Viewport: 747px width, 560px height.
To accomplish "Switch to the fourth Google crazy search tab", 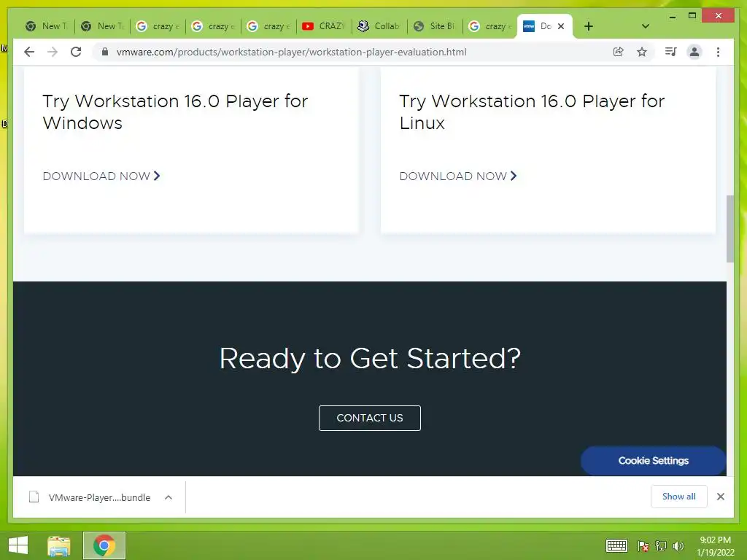I will coord(489,26).
